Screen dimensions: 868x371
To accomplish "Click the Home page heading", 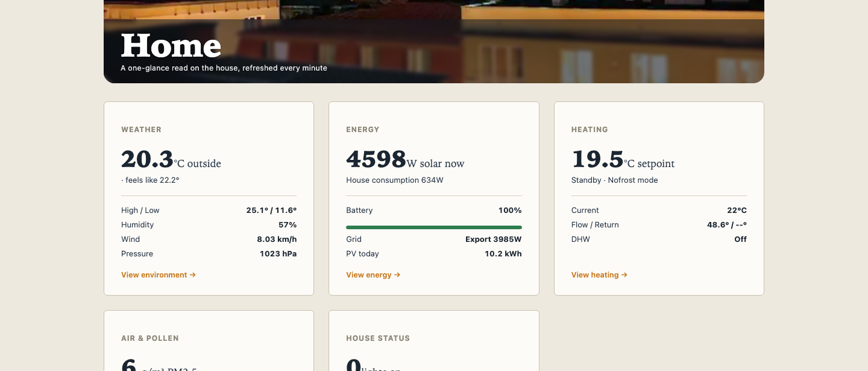I will pyautogui.click(x=171, y=46).
